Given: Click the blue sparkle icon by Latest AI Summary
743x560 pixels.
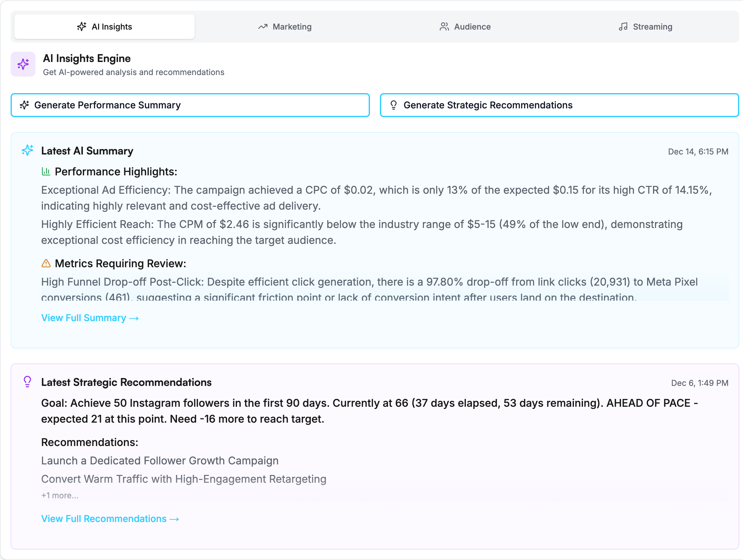Looking at the screenshot, I should click(27, 150).
